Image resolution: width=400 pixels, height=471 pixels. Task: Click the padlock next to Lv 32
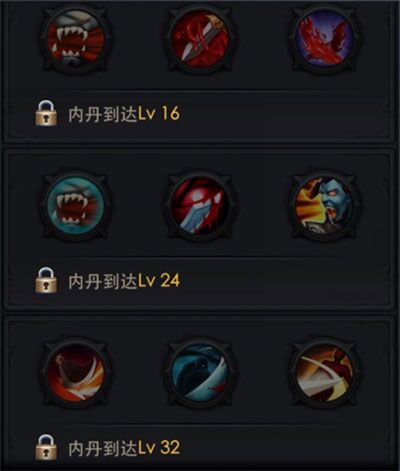(x=46, y=447)
